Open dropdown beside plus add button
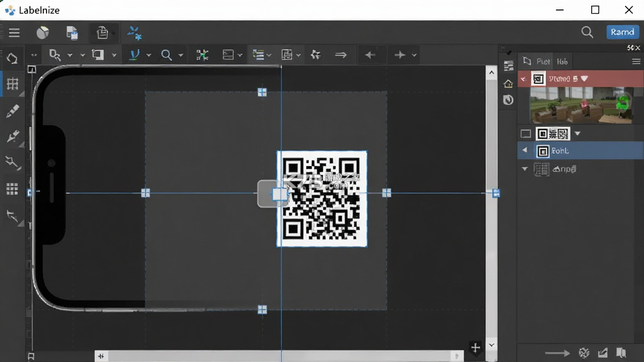This screenshot has height=362, width=644. point(414,55)
